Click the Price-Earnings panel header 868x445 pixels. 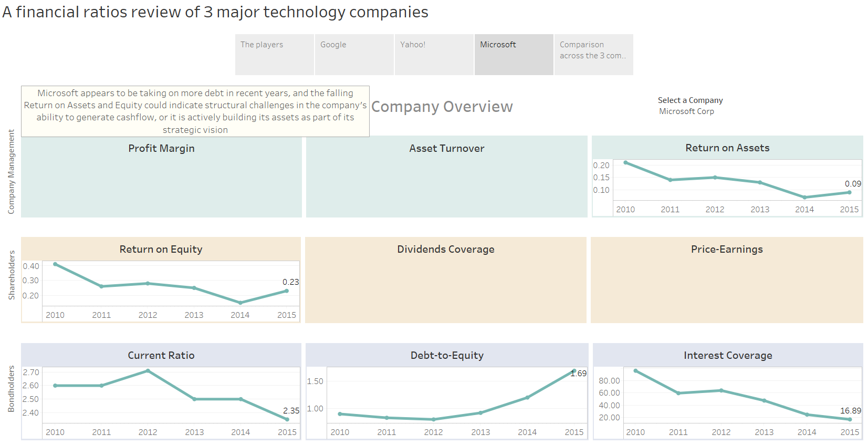pos(727,249)
